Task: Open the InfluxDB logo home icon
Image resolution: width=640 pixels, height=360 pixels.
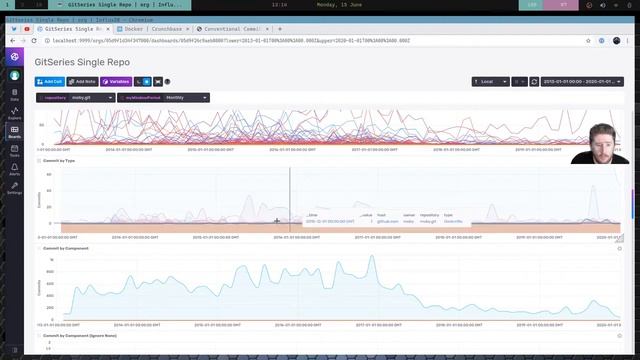Action: pos(14,57)
